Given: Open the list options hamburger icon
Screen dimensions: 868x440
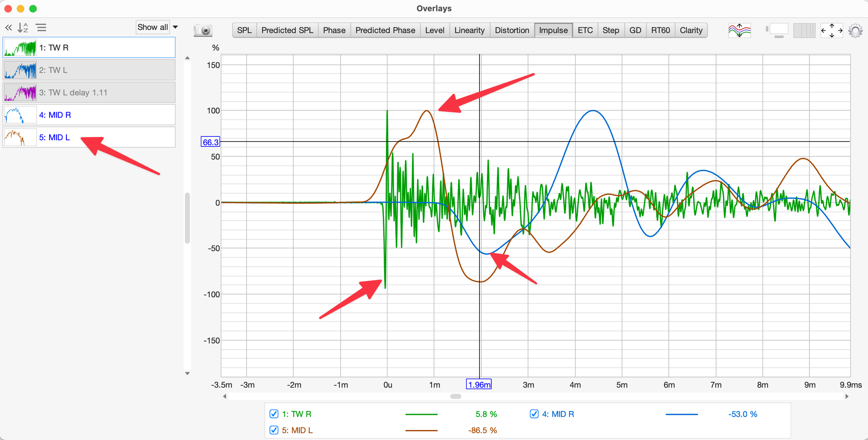Looking at the screenshot, I should click(x=41, y=28).
